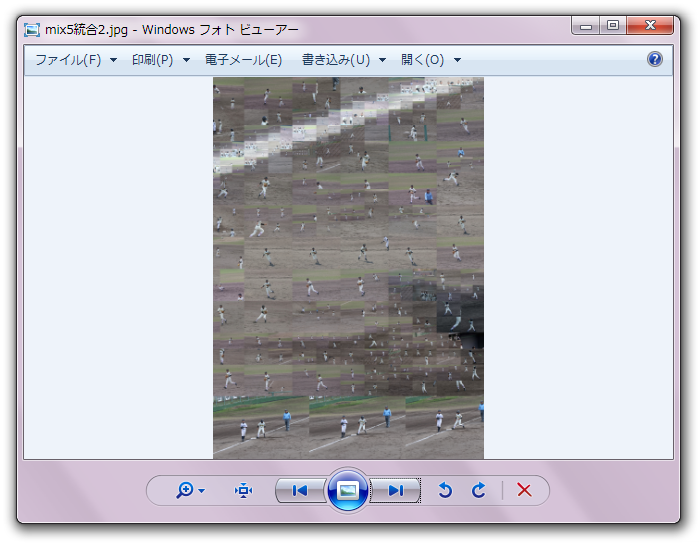Screen dimensions: 700x550
Task: Open the 印刷(P) menu
Action: tap(152, 60)
